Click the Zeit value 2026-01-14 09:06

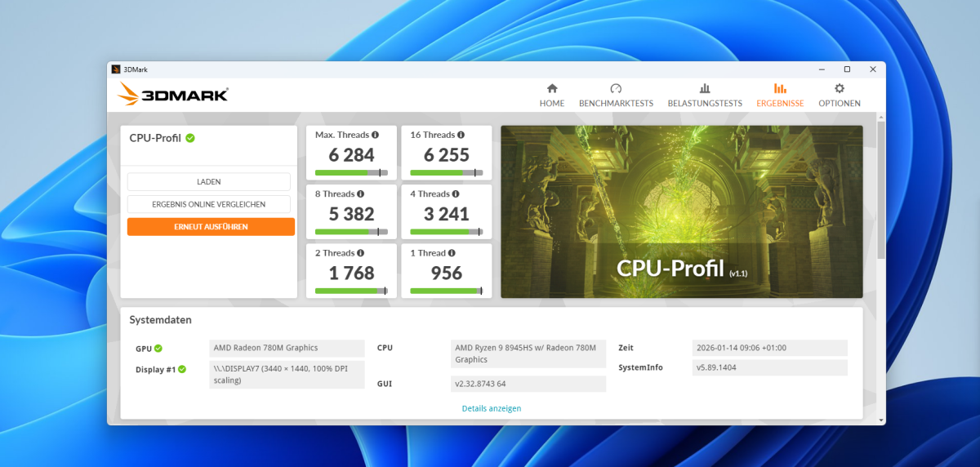[769, 348]
